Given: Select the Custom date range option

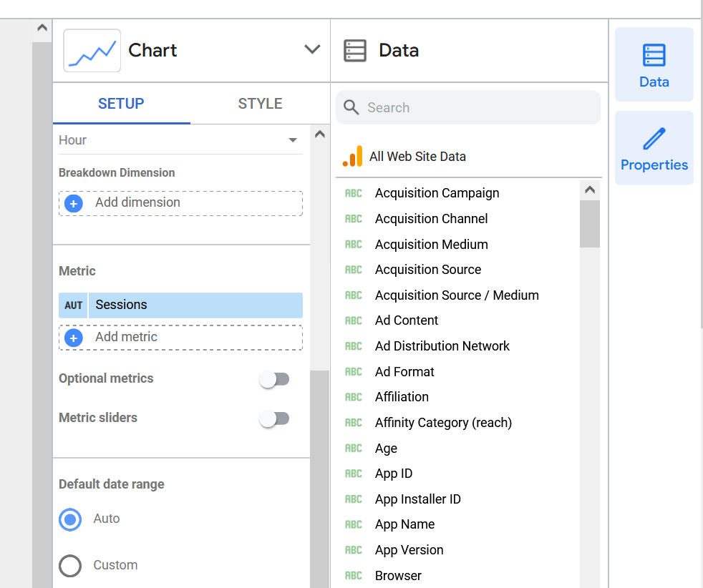Looking at the screenshot, I should (70, 565).
